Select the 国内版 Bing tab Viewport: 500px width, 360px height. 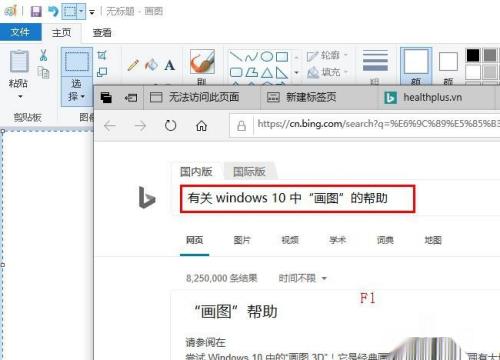tap(196, 171)
